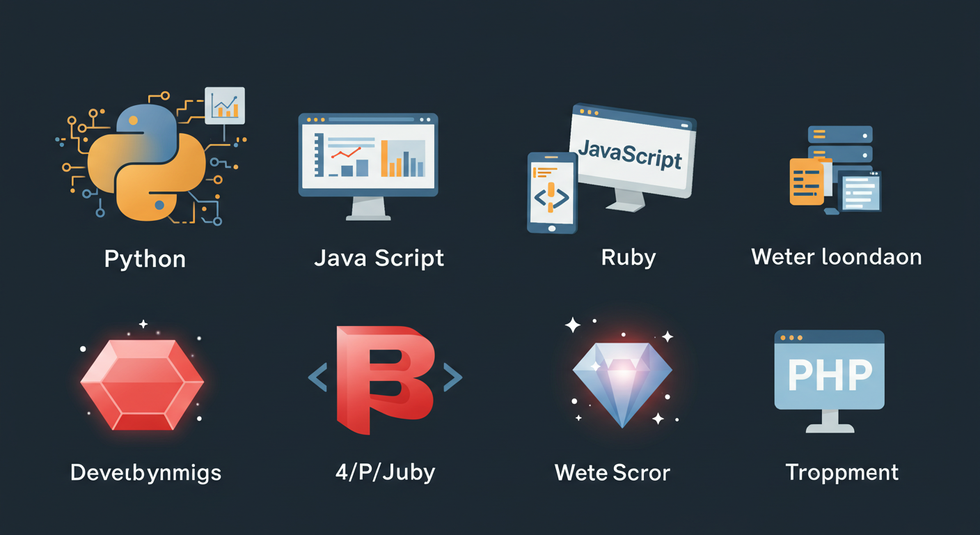
Task: Click the Troppment caption
Action: (x=842, y=473)
